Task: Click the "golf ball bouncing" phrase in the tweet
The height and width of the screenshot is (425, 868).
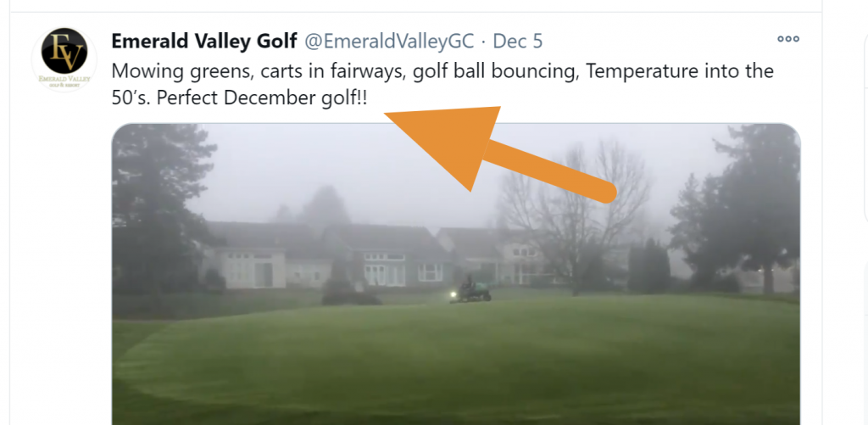Action: coord(495,70)
